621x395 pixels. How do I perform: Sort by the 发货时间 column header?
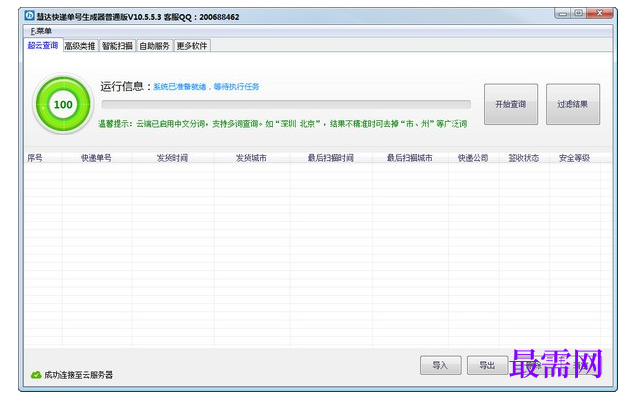(x=172, y=158)
